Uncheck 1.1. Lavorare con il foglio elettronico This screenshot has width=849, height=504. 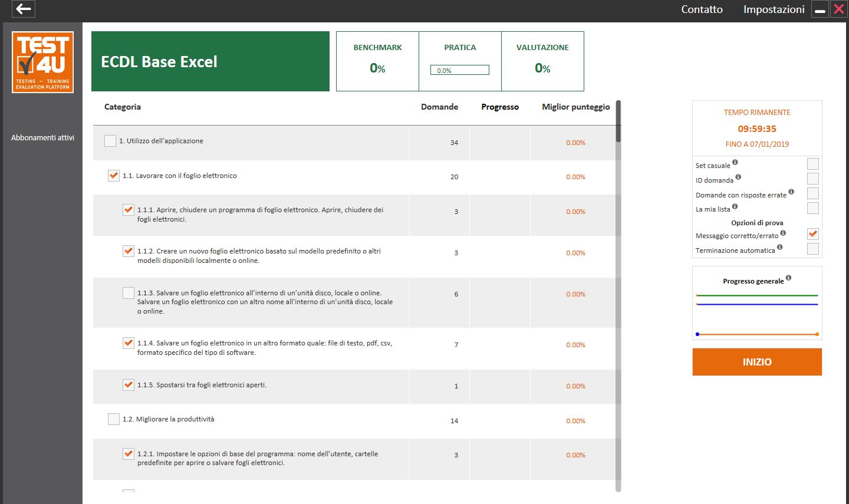tap(114, 176)
